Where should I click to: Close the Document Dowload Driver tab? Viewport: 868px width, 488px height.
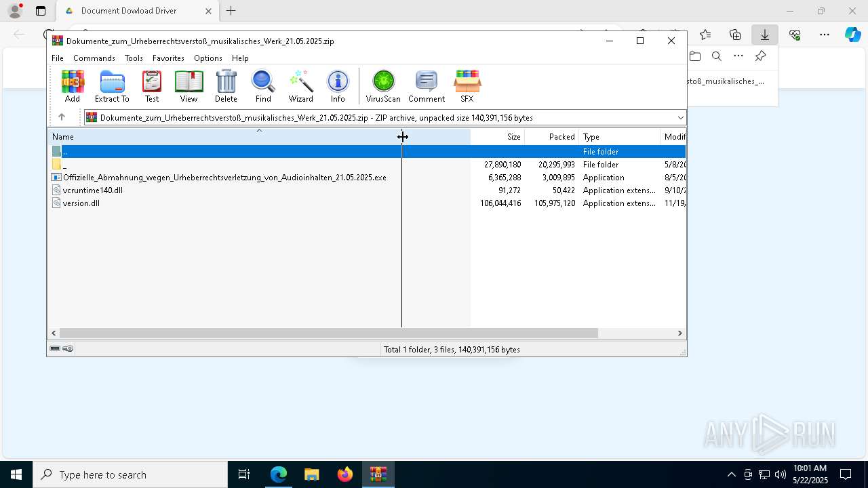tap(208, 11)
